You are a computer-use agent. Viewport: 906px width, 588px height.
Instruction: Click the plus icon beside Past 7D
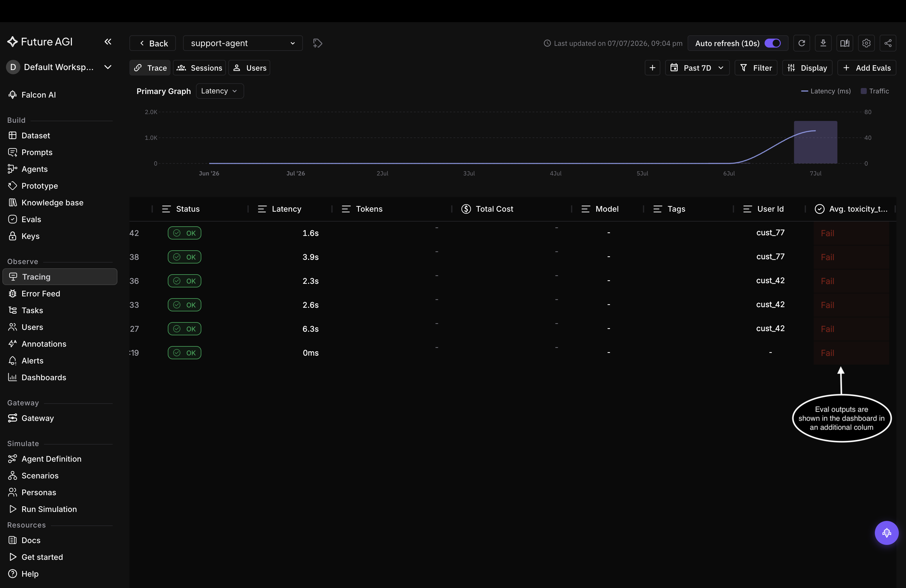coord(653,68)
